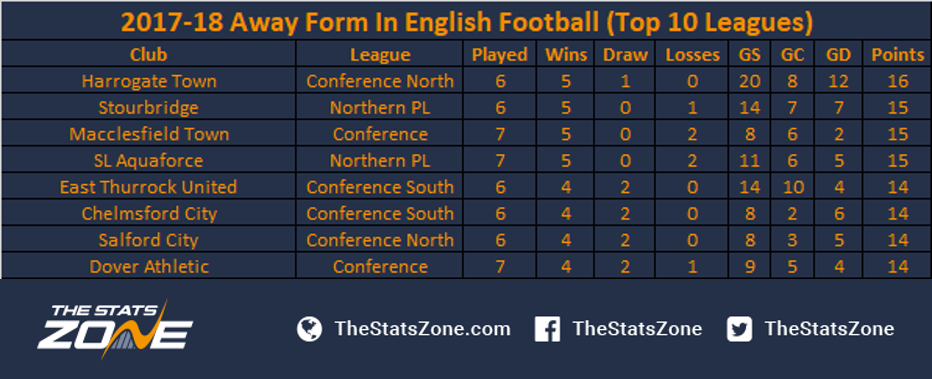Open TheStatsZone.com website link
The height and width of the screenshot is (379, 932).
tap(423, 329)
